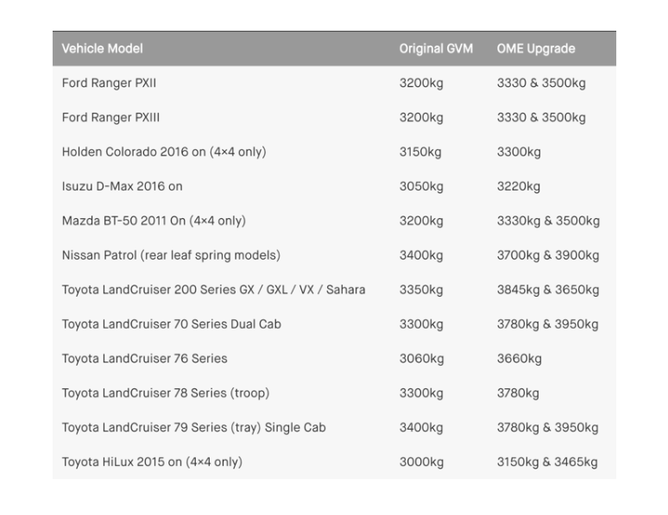Click the Mazda BT-50 2011 On cell
The height and width of the screenshot is (515, 668).
(x=153, y=221)
